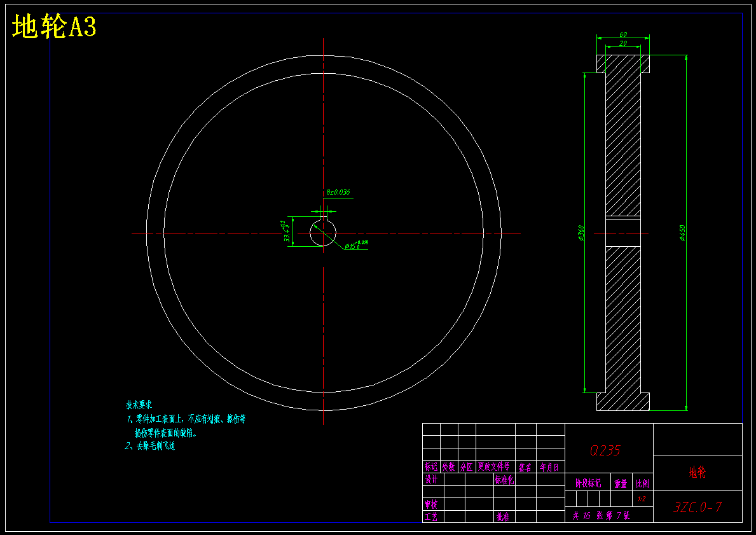Click the '批准' label in title block
Image resolution: width=756 pixels, height=535 pixels.
tap(502, 517)
